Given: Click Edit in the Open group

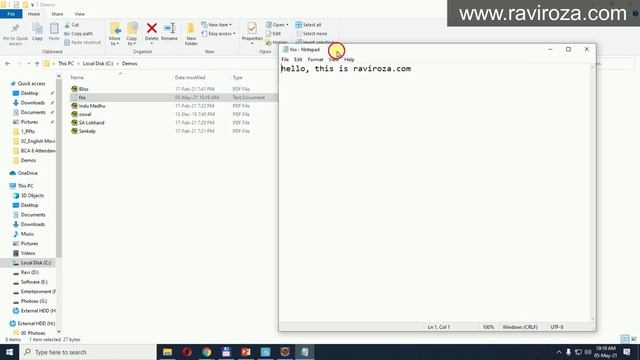Looking at the screenshot, I should [x=273, y=33].
